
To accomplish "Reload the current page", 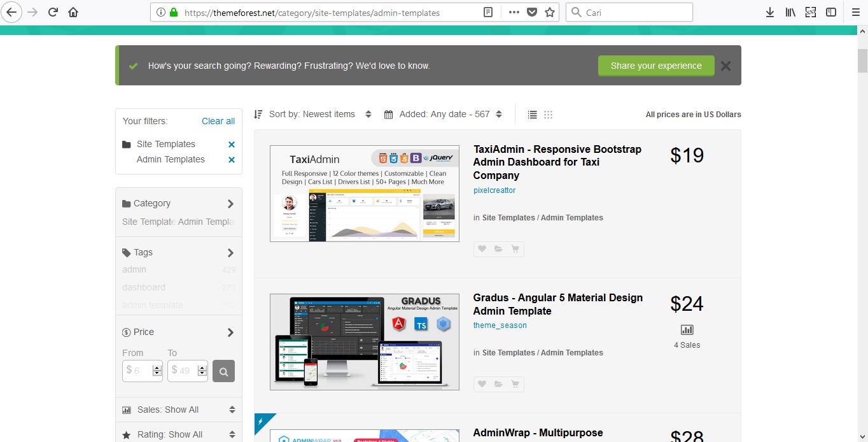I will pos(53,12).
